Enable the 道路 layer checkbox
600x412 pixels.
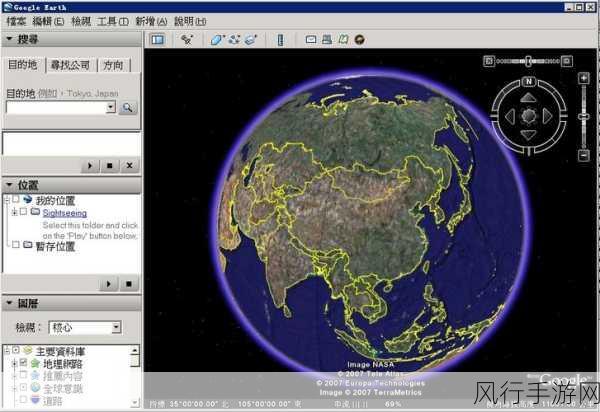click(x=23, y=400)
